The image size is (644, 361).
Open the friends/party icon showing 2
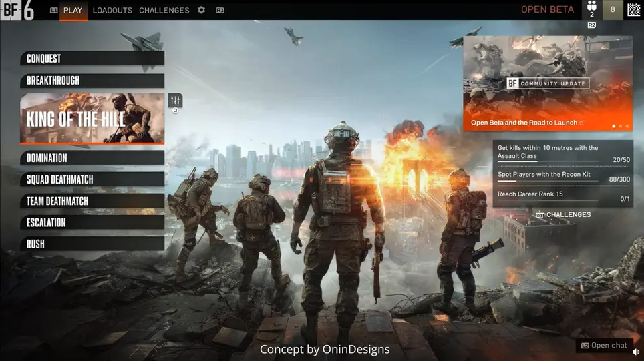(x=591, y=9)
